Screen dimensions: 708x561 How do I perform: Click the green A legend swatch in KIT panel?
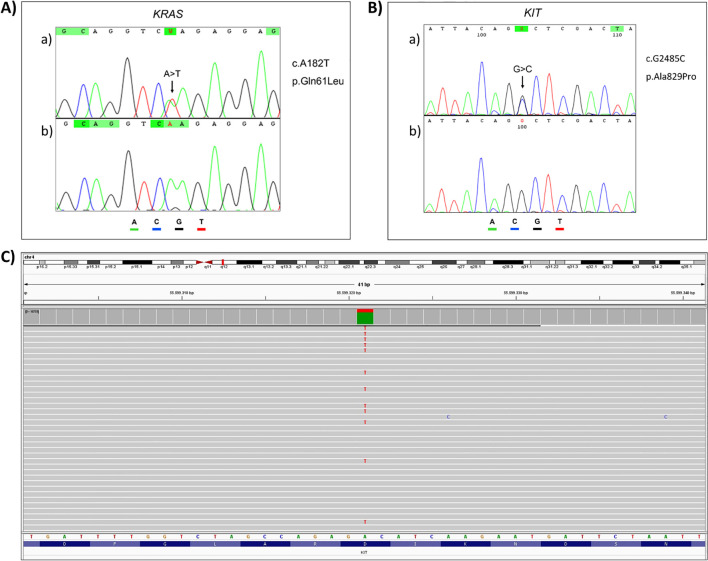pos(492,229)
